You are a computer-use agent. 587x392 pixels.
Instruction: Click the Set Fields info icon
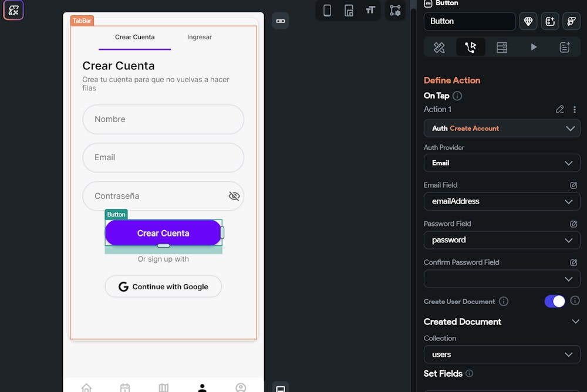pyautogui.click(x=469, y=374)
